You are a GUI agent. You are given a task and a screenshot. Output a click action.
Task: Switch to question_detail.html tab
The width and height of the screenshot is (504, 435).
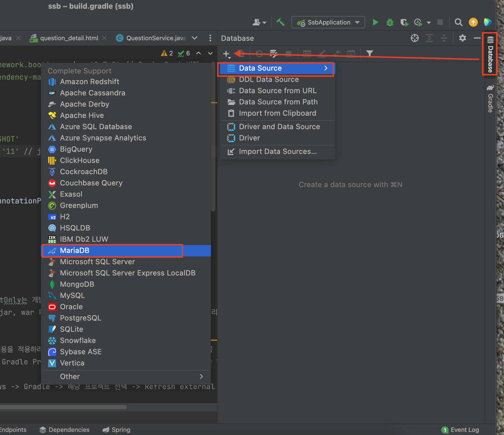click(x=69, y=38)
